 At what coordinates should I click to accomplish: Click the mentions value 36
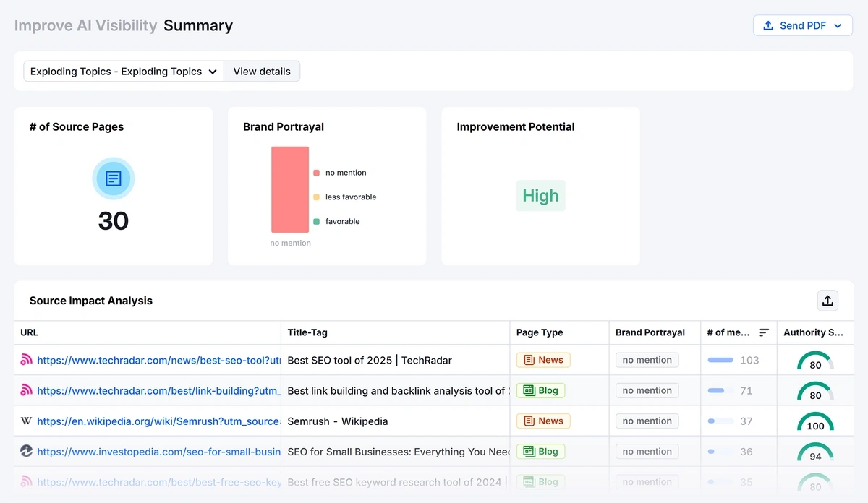(x=746, y=452)
